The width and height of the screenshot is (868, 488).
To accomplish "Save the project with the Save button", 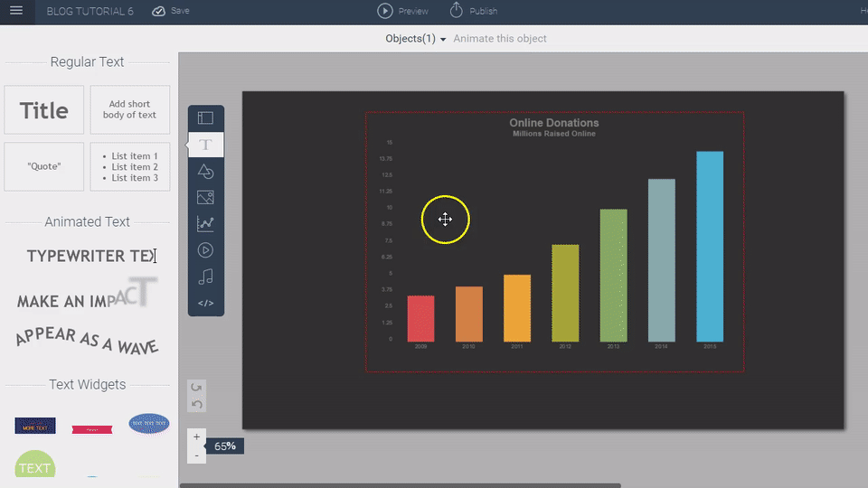I will point(171,11).
